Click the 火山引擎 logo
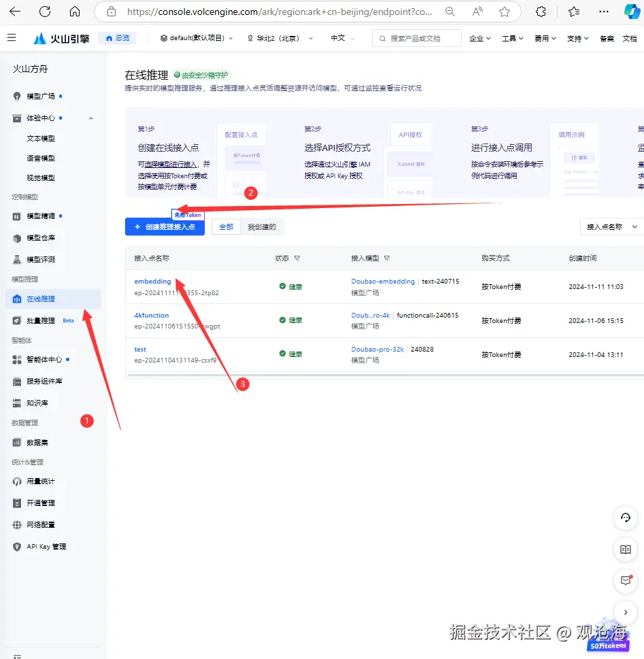The height and width of the screenshot is (659, 644). click(x=62, y=39)
